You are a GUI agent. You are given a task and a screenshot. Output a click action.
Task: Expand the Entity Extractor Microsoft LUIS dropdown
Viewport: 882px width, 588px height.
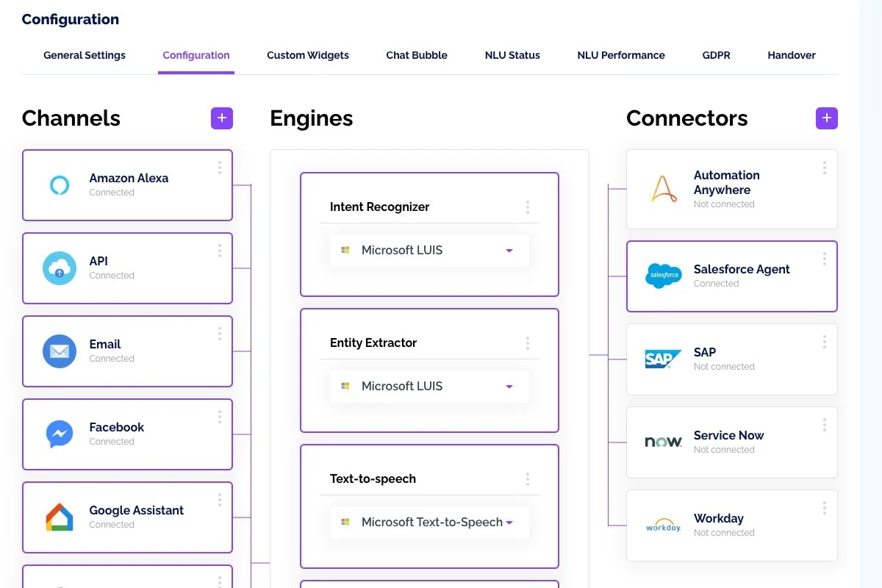tap(429, 386)
